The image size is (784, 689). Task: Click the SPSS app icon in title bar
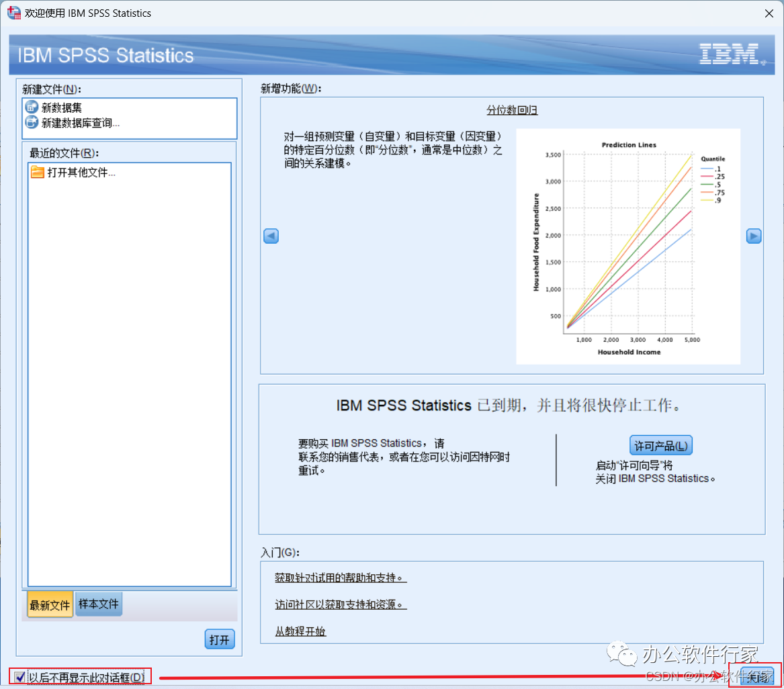[13, 13]
